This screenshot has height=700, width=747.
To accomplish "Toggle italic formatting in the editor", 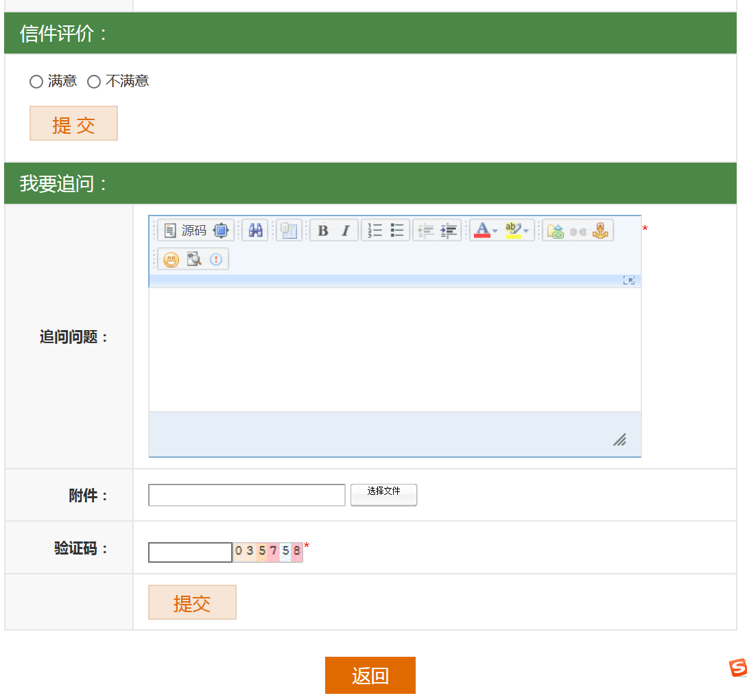I will pyautogui.click(x=346, y=231).
